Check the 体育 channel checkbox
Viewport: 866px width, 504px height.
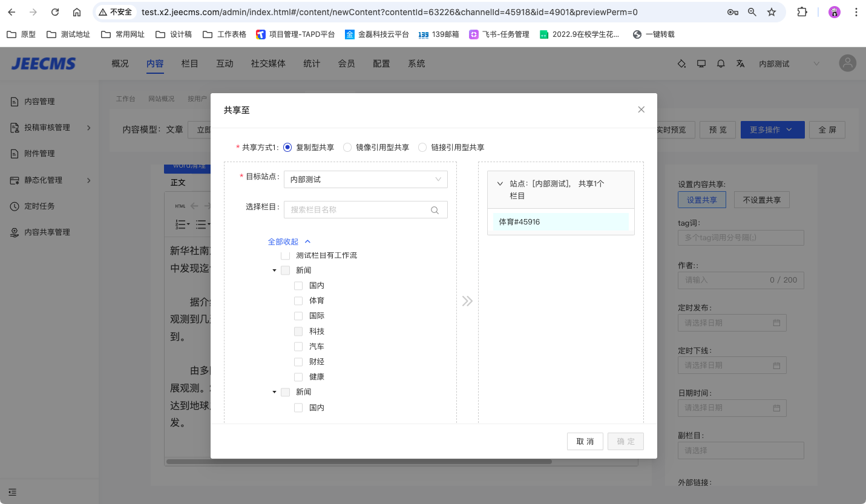pyautogui.click(x=298, y=301)
